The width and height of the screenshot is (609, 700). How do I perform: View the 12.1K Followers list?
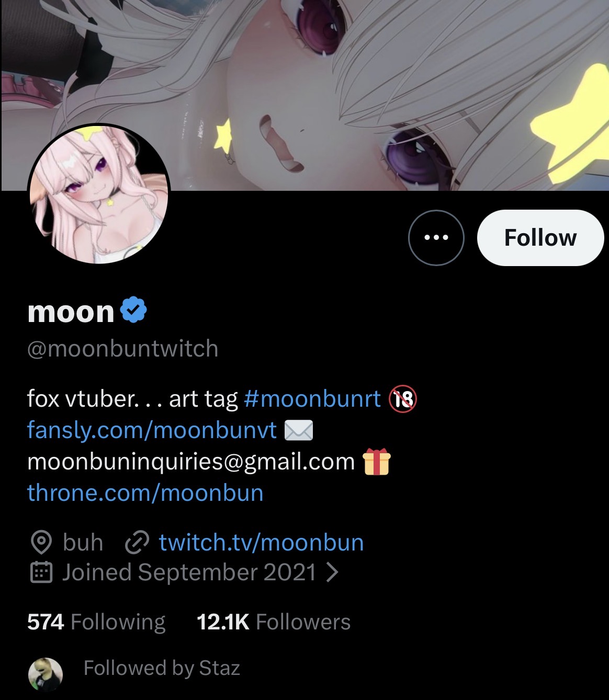click(274, 622)
